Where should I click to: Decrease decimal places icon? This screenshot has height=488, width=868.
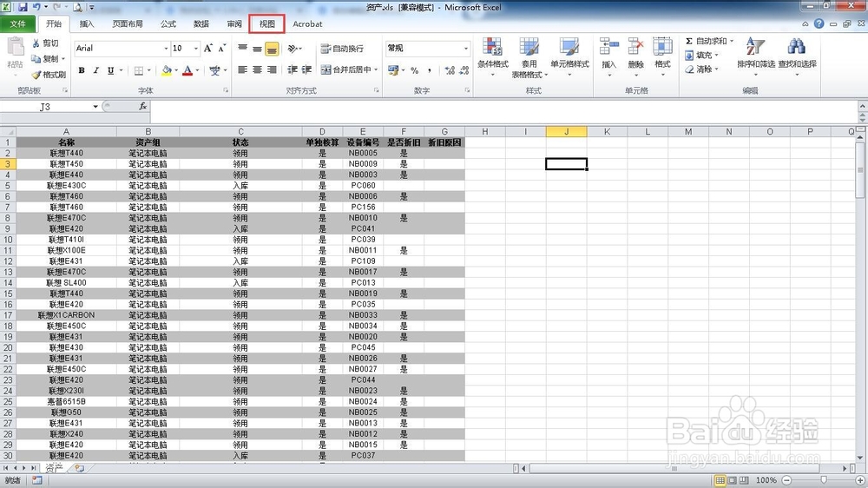coord(464,70)
